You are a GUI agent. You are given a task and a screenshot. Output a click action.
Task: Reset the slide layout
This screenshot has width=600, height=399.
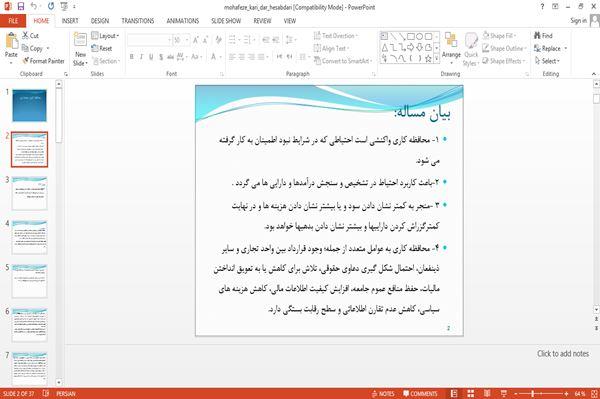[x=102, y=48]
